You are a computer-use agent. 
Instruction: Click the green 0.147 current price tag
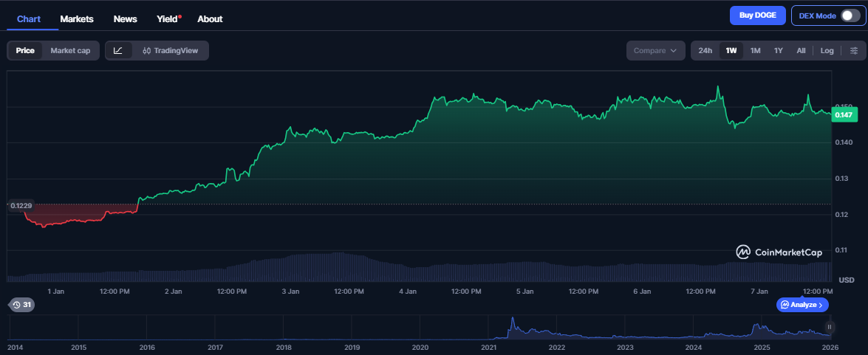(843, 114)
